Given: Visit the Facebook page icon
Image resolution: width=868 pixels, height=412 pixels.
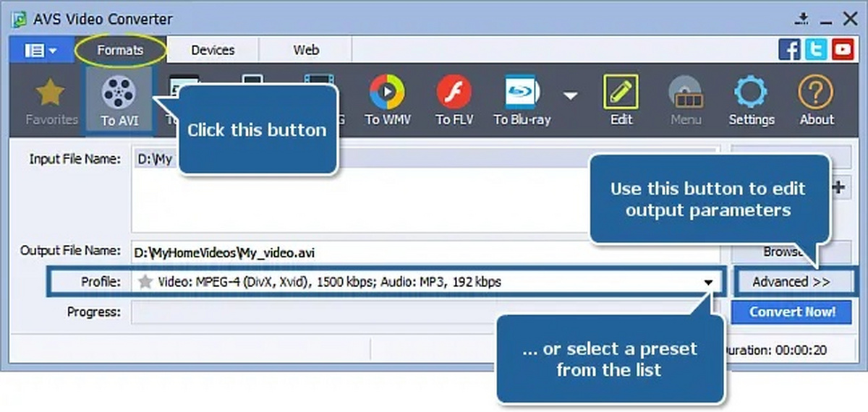Looking at the screenshot, I should pos(789,49).
